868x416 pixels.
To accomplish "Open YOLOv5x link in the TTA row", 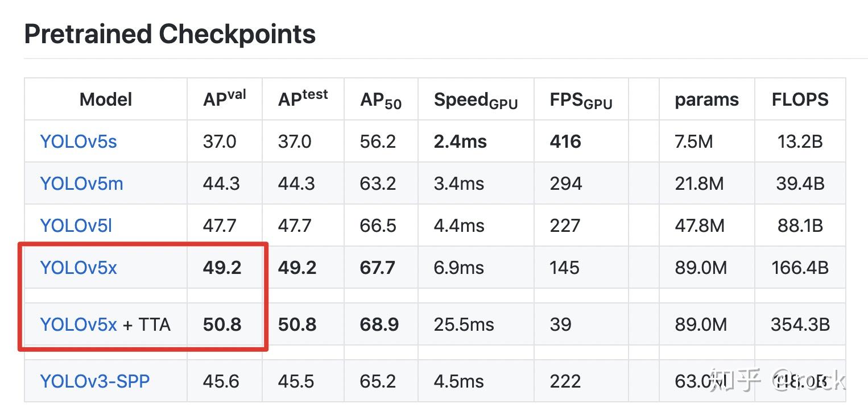I will tap(78, 324).
